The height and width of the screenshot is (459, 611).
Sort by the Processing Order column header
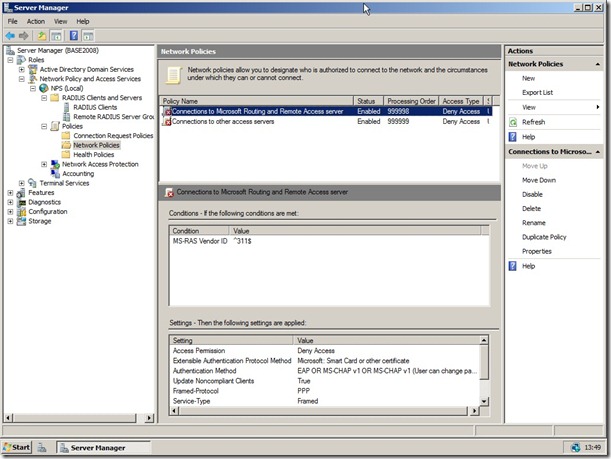pyautogui.click(x=411, y=101)
